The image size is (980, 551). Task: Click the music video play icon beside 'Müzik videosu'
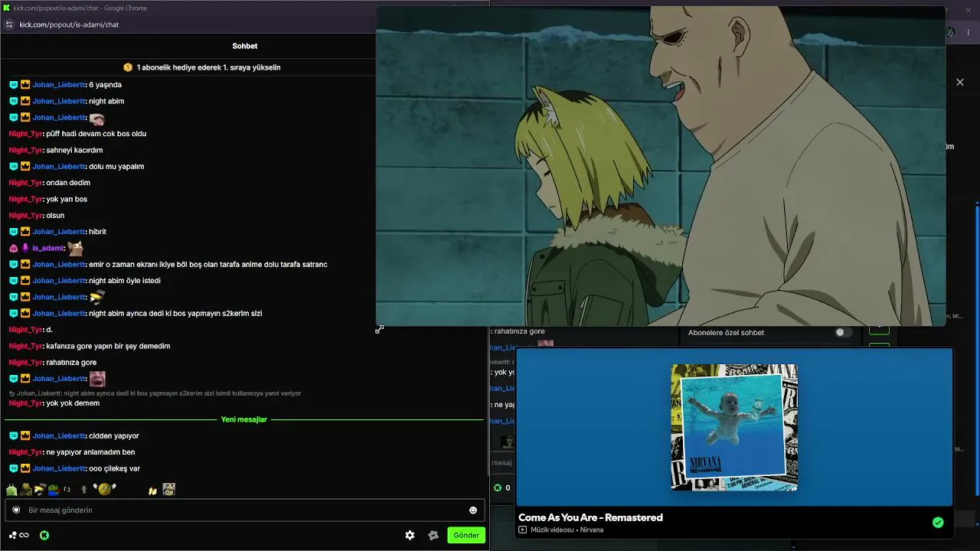523,530
